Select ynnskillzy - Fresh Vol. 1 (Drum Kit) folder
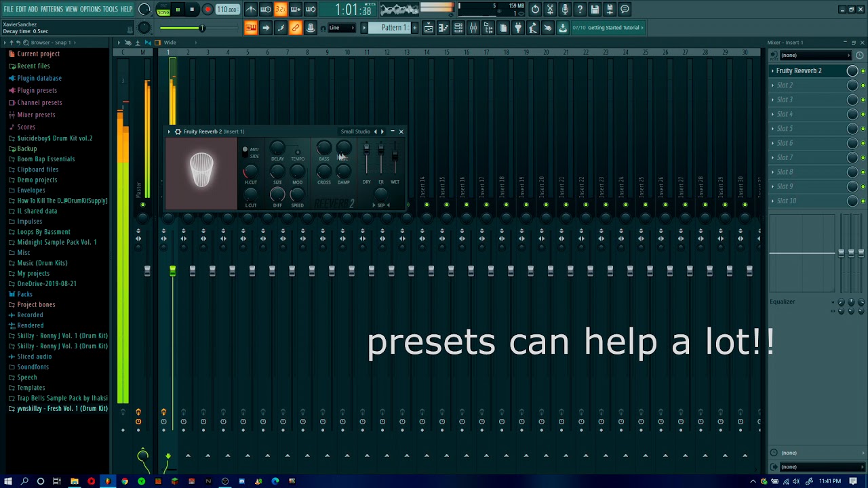Screen dimensions: 868x488 pyautogui.click(x=62, y=409)
